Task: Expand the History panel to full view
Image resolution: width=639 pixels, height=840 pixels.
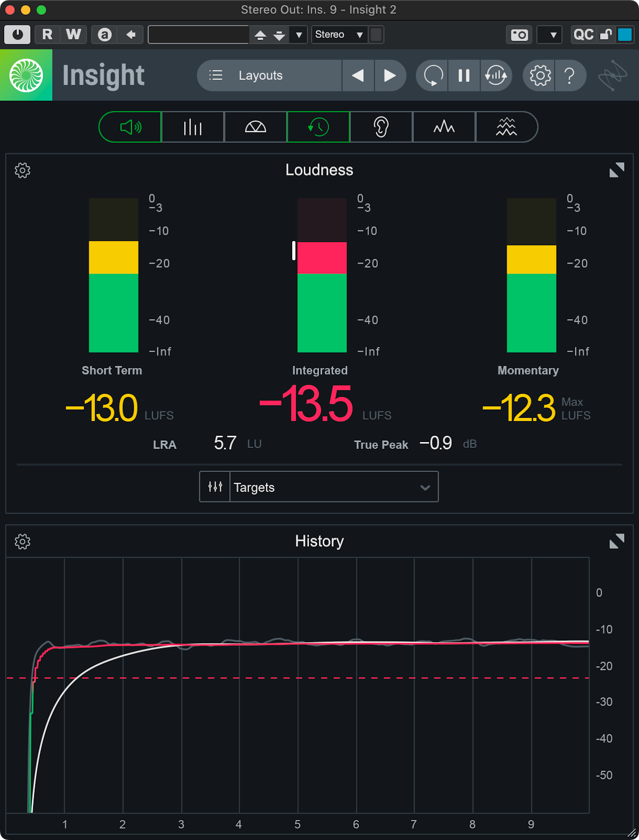Action: 616,541
